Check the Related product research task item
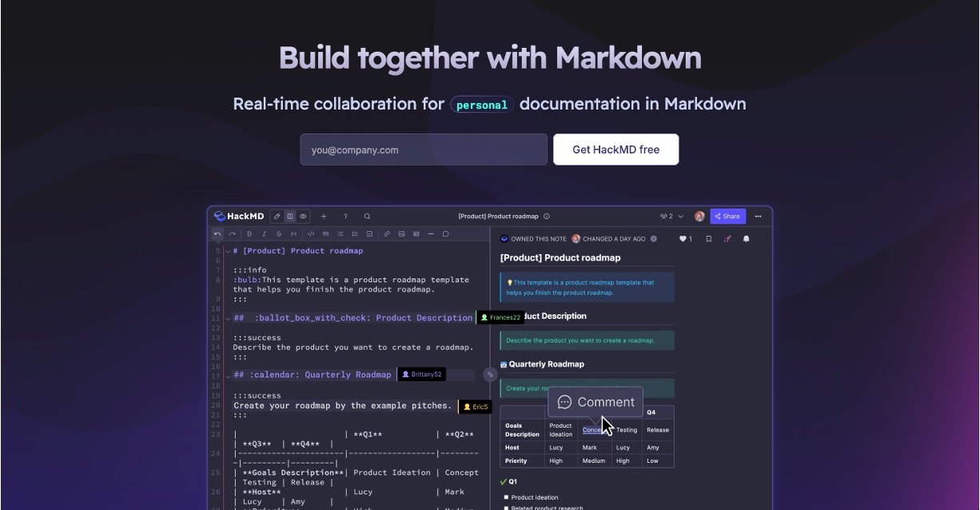 (x=507, y=507)
